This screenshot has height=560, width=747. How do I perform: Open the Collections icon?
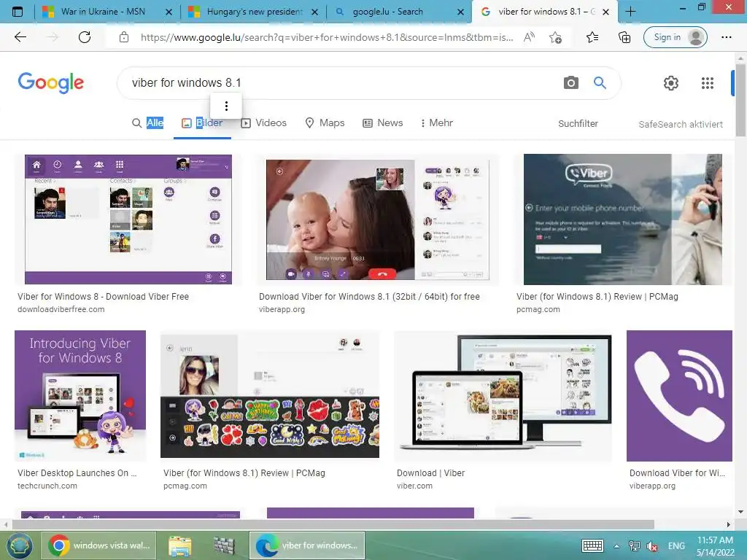pos(624,37)
